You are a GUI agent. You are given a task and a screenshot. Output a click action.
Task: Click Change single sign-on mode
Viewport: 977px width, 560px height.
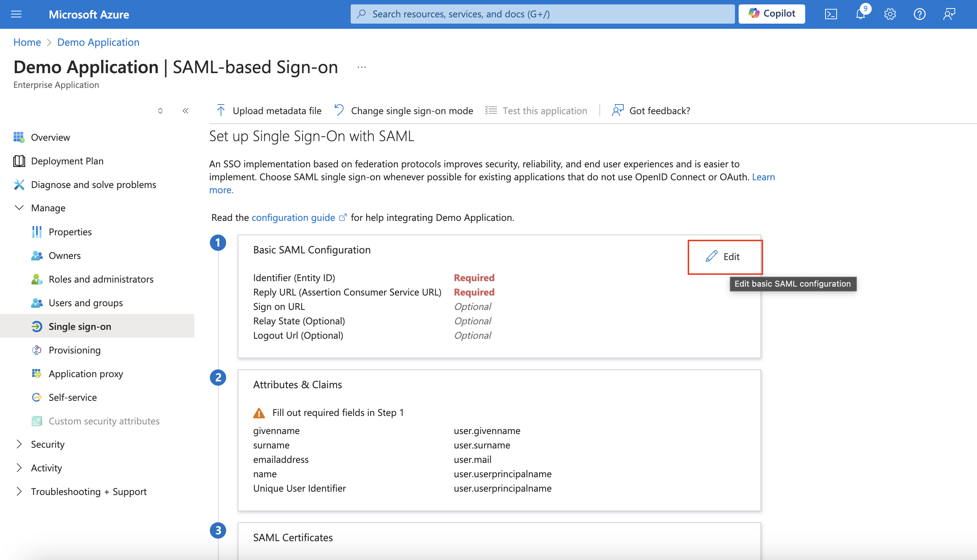[404, 110]
